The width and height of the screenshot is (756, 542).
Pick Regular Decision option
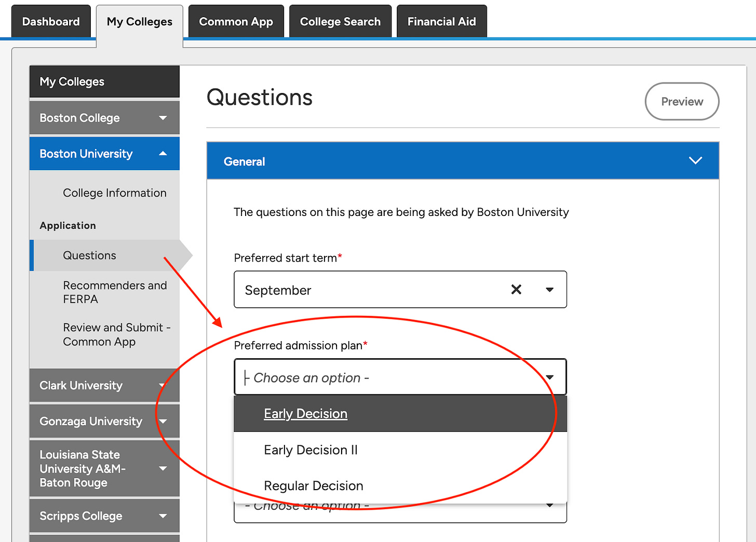point(400,485)
